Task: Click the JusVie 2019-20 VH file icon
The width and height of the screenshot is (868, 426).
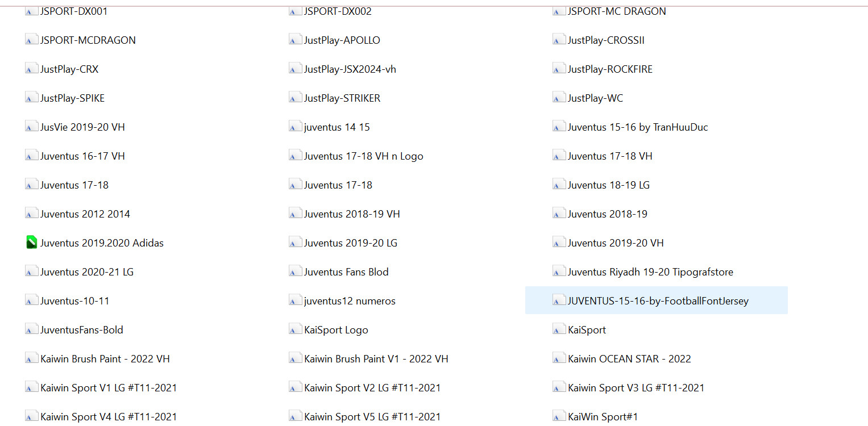Action: click(x=32, y=127)
